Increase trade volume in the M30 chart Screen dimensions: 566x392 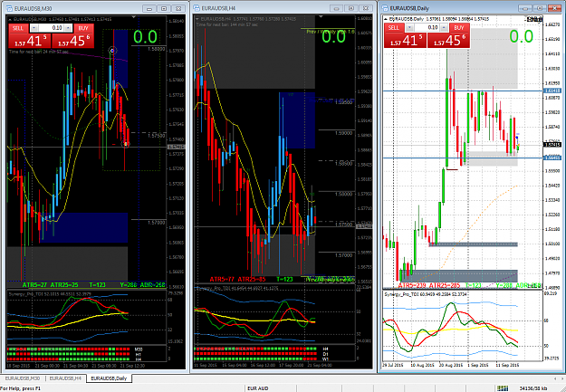[x=68, y=28]
